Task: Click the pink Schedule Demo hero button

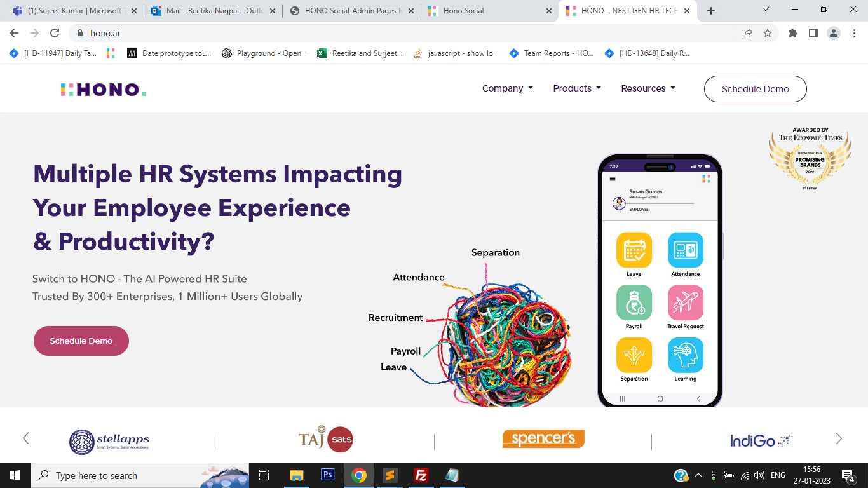Action: 81,341
